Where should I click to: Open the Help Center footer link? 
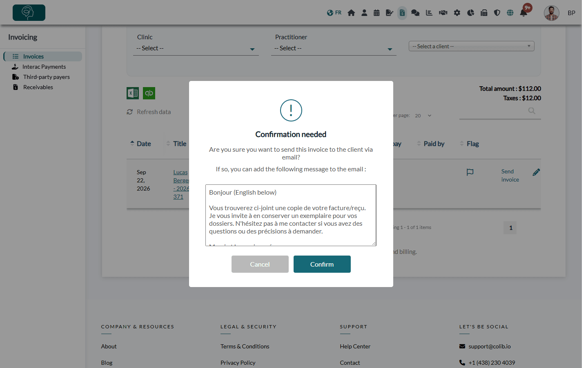pos(355,346)
